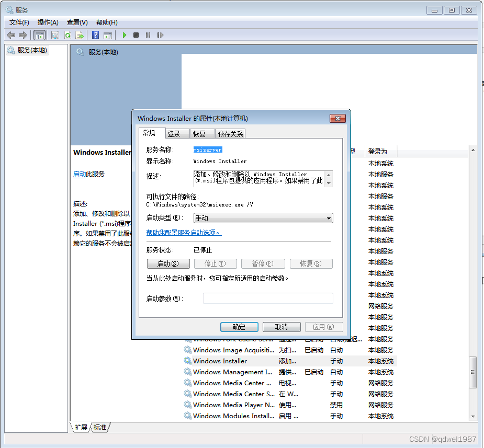This screenshot has height=448, width=484.
Task: Close the Windows Installer properties dialog
Action: click(x=337, y=118)
